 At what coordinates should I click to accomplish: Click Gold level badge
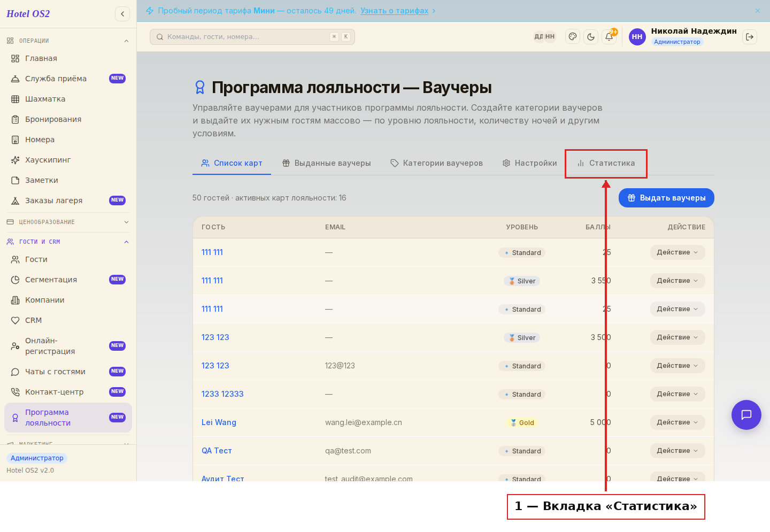click(522, 422)
